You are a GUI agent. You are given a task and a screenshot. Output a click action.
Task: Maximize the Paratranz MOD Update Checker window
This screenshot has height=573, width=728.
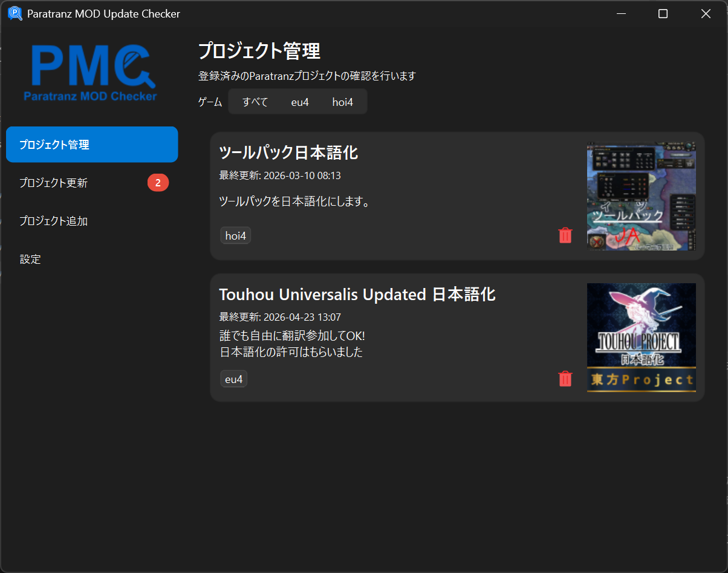(663, 13)
